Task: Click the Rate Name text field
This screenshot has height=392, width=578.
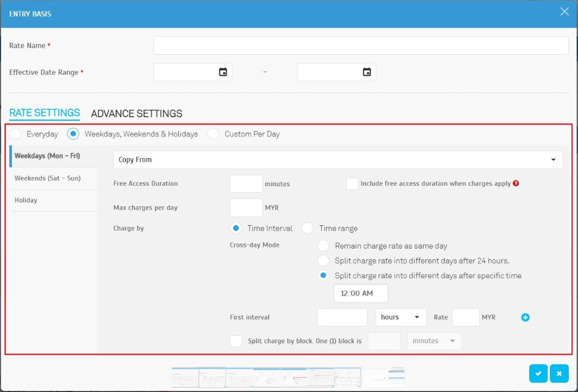Action: point(361,45)
